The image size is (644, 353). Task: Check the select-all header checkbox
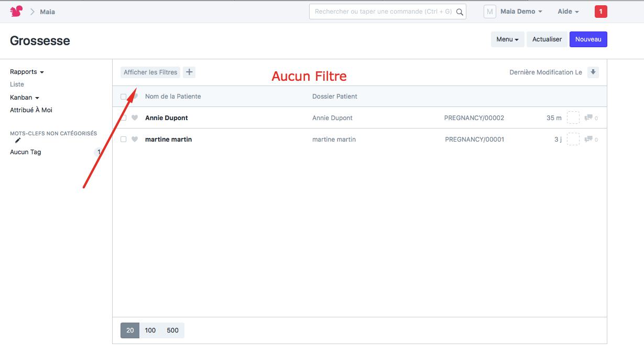(124, 97)
